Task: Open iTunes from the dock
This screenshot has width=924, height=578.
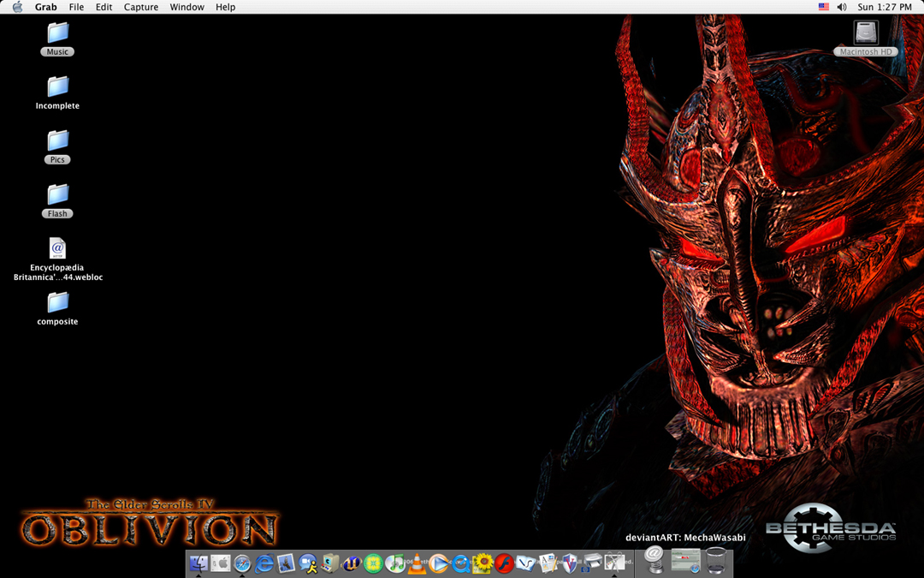Action: (395, 563)
